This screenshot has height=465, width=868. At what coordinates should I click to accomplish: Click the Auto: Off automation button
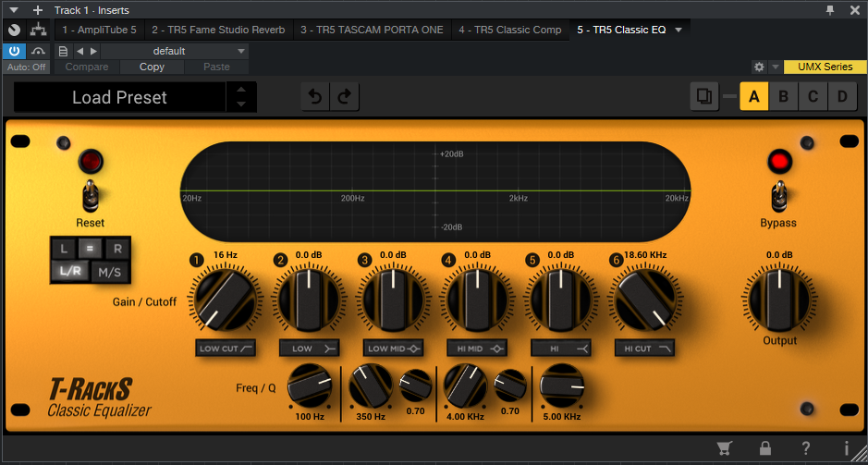[27, 67]
